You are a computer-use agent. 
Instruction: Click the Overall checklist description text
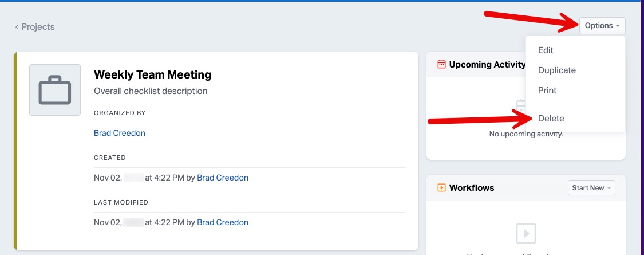151,91
